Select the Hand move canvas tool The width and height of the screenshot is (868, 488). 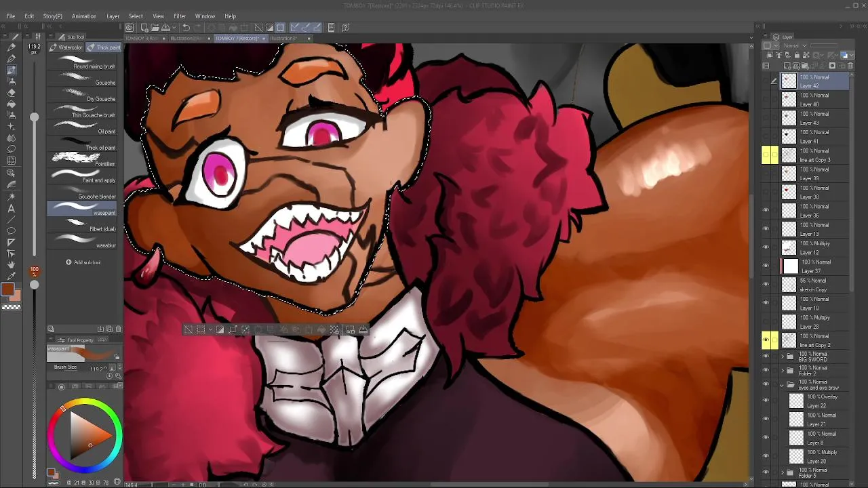(x=12, y=265)
